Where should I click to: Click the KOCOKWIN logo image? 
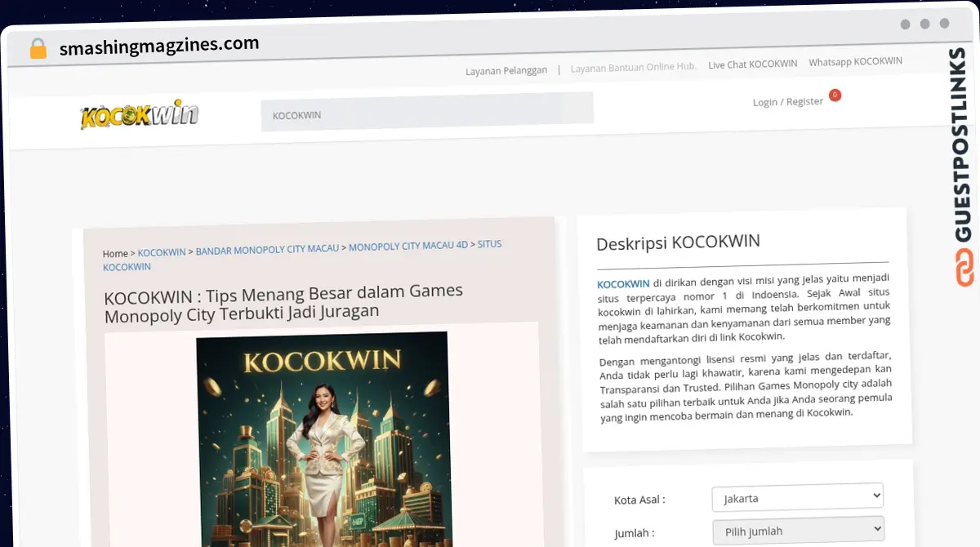click(139, 115)
